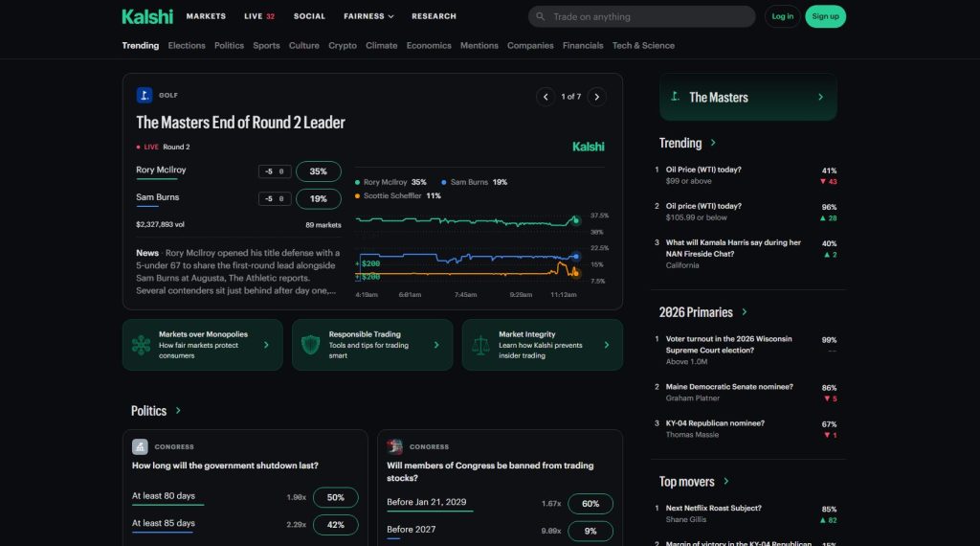Open the Fairness dropdown menu
This screenshot has width=980, height=546.
pyautogui.click(x=368, y=16)
